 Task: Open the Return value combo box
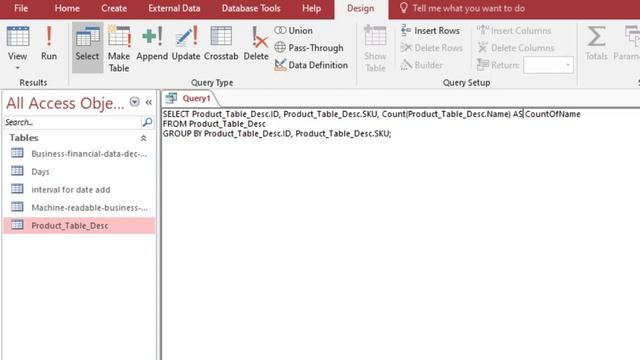548,65
